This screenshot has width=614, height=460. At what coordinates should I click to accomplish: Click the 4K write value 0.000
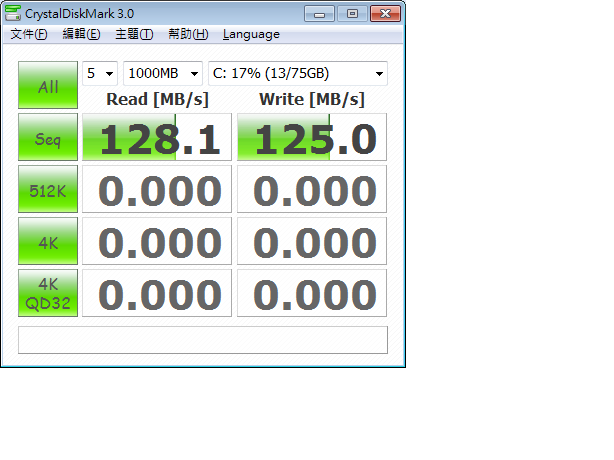(x=312, y=241)
